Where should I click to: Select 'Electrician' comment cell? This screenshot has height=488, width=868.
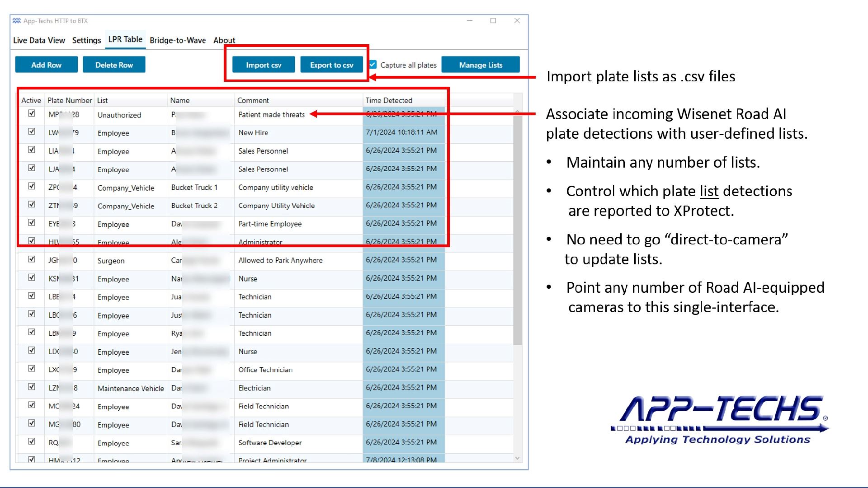[x=298, y=388]
